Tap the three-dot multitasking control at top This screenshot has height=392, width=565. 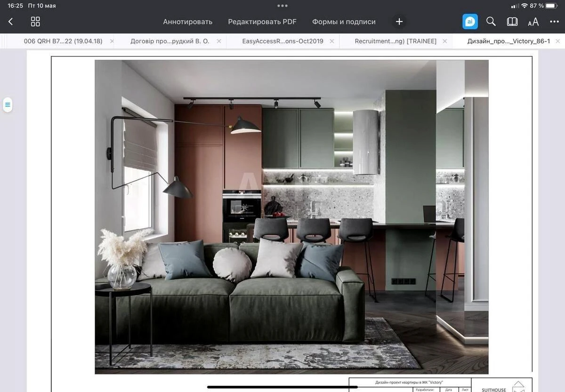(x=282, y=6)
